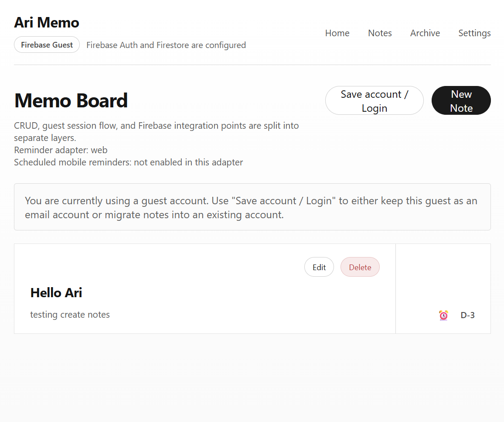Navigate to Settings

pos(474,33)
